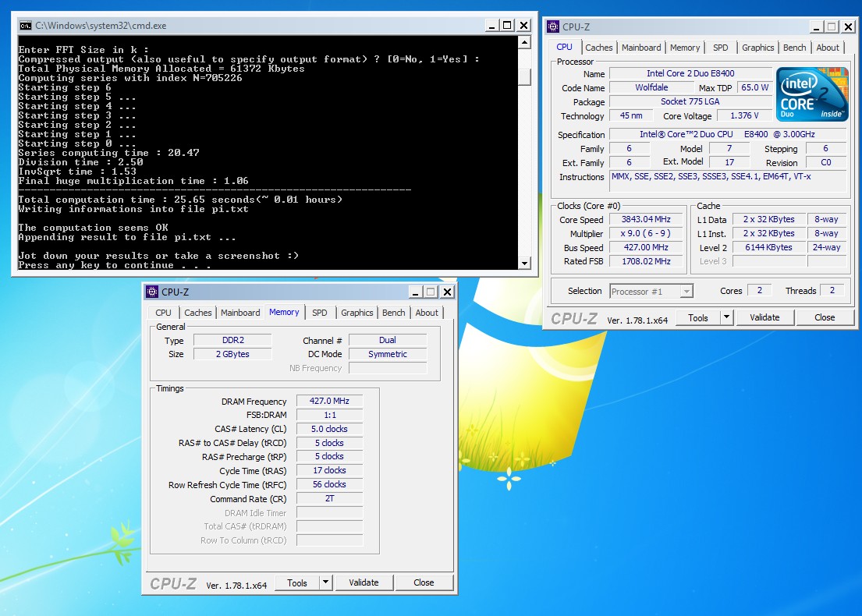Click the memory Type value DDR2
The width and height of the screenshot is (862, 616).
(233, 340)
